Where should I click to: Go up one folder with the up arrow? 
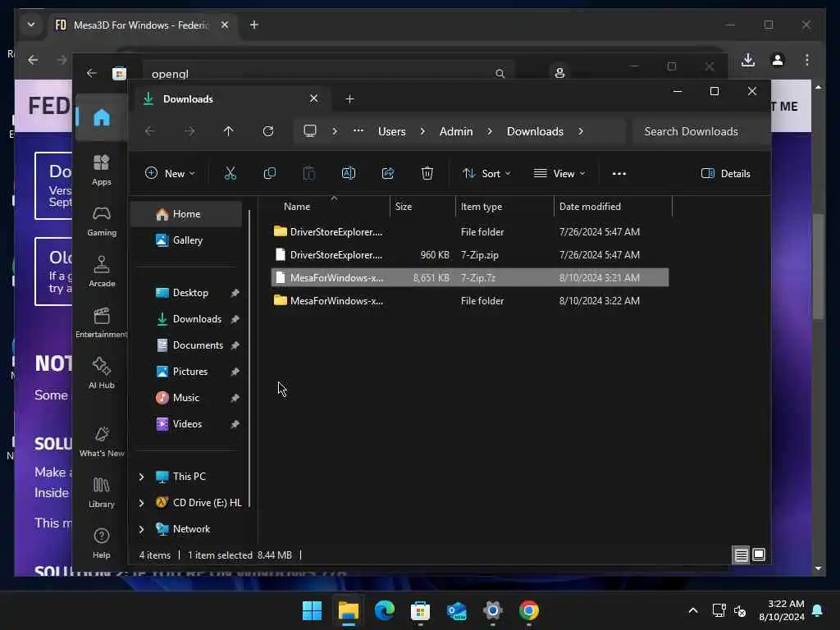[228, 131]
